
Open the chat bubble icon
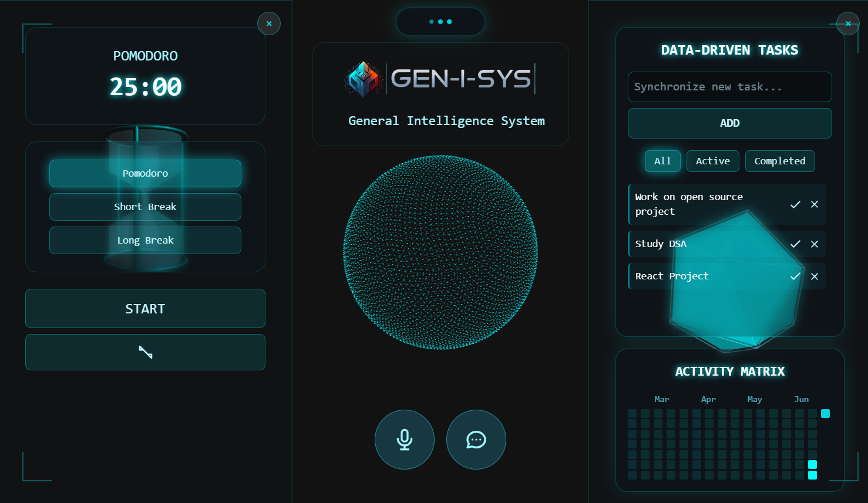(x=476, y=440)
